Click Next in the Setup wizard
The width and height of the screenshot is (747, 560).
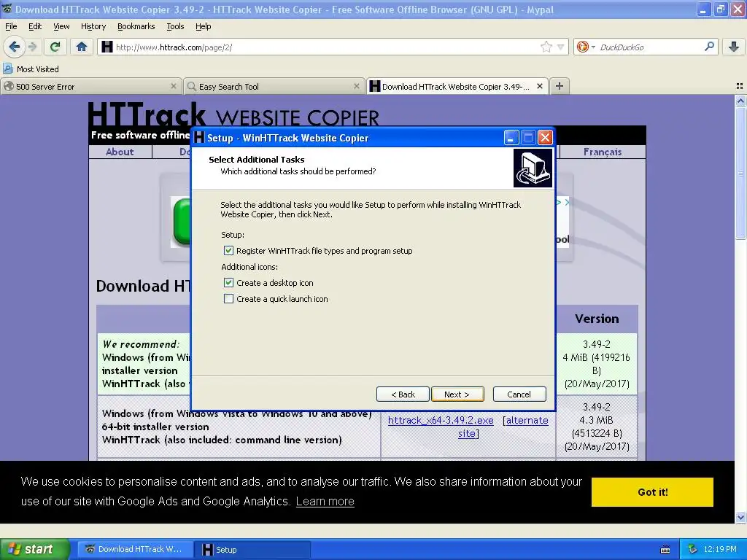tap(457, 394)
